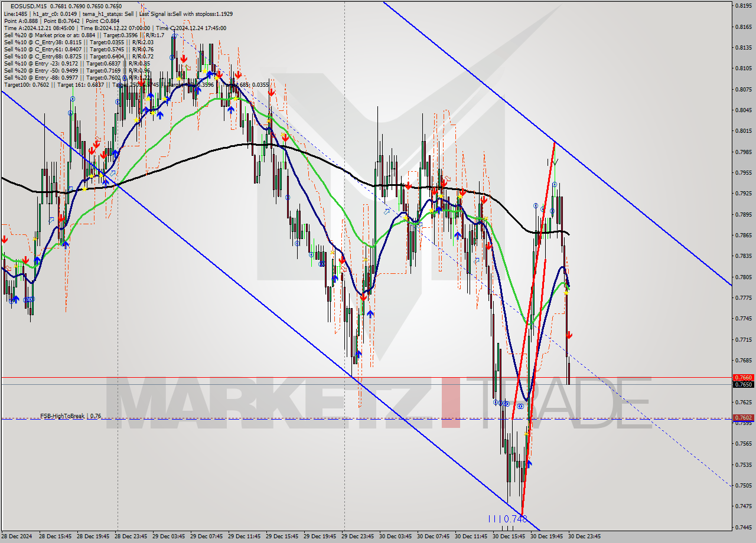Click the '30 Dec 03:45' time label
This screenshot has width=756, height=543.
[x=396, y=537]
